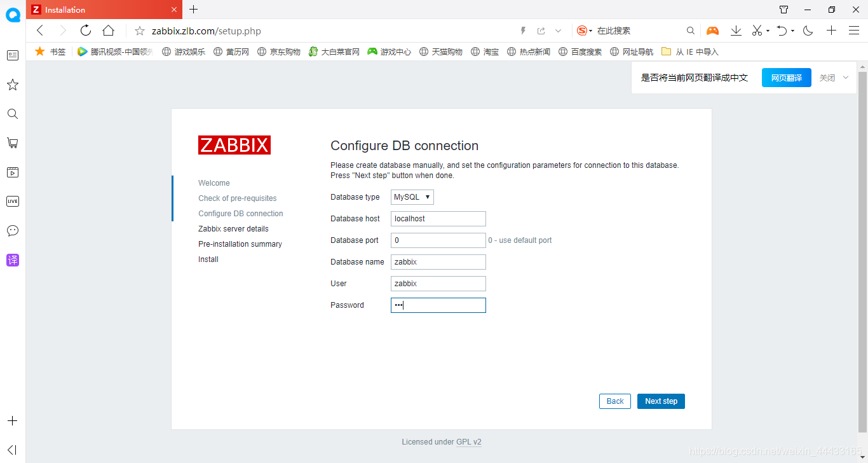Click the skin shirt icon in the title bar
868x463 pixels.
click(783, 10)
